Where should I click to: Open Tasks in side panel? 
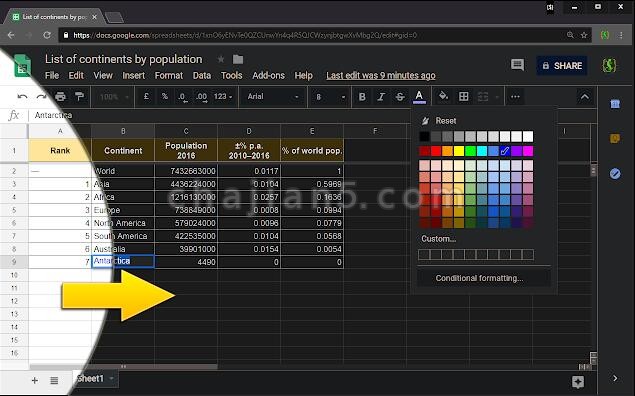[615, 174]
